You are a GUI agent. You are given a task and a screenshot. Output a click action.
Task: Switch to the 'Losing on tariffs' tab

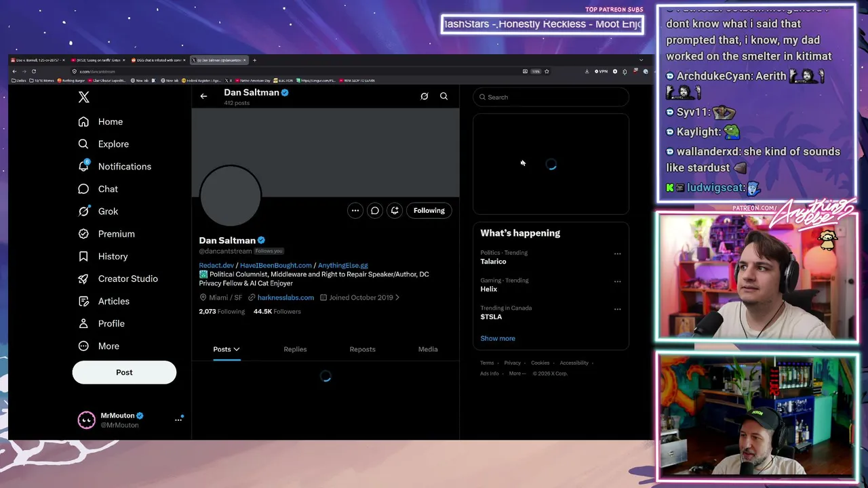pos(98,60)
